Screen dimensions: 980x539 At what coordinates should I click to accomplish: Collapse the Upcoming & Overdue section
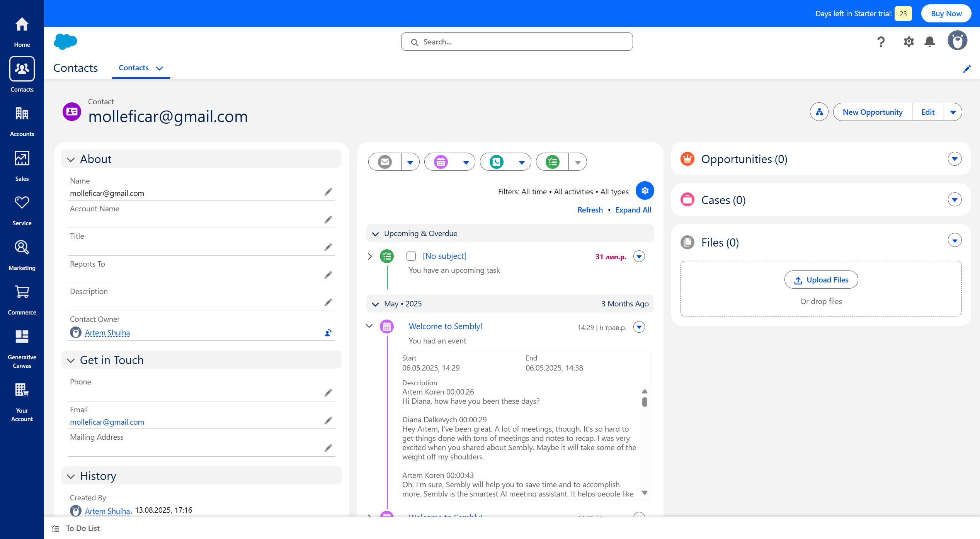pos(375,234)
